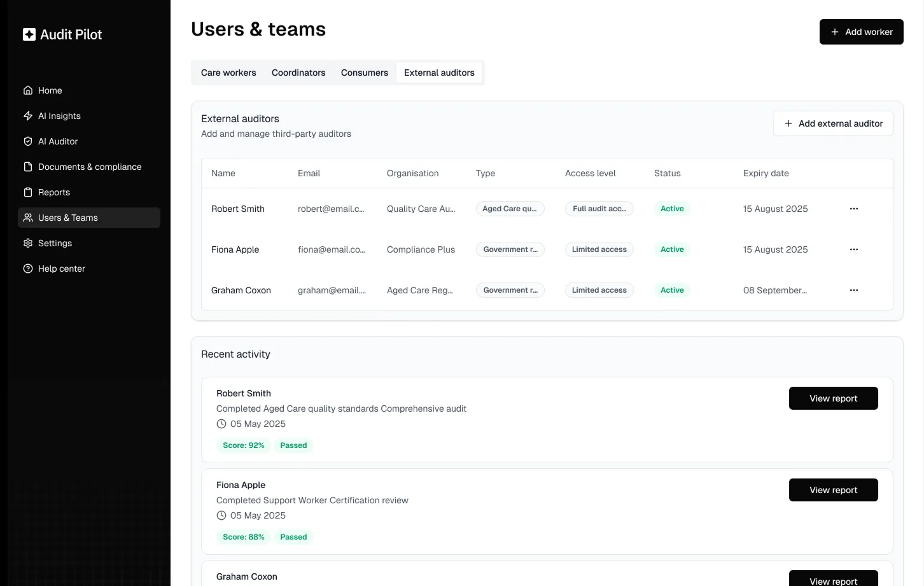The width and height of the screenshot is (924, 586).
Task: Click Fiona Apple's Limited access badge
Action: (599, 249)
